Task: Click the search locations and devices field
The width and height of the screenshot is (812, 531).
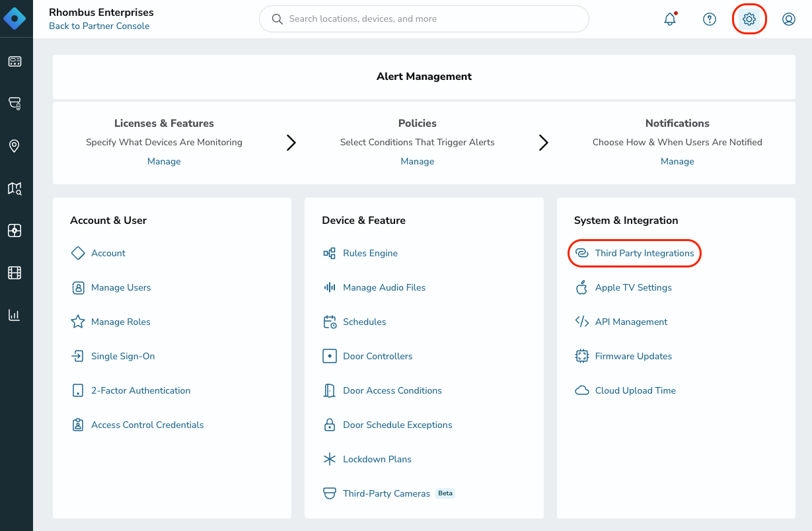Action: pos(424,19)
